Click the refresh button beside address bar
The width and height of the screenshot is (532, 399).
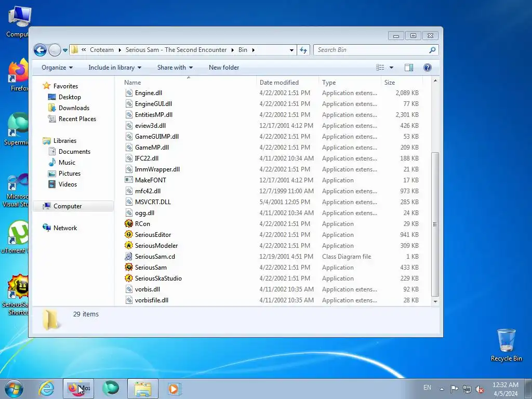303,50
